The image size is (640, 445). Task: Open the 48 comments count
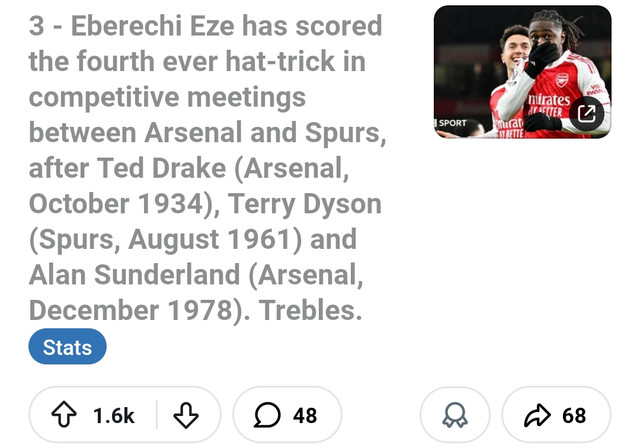[x=305, y=416]
